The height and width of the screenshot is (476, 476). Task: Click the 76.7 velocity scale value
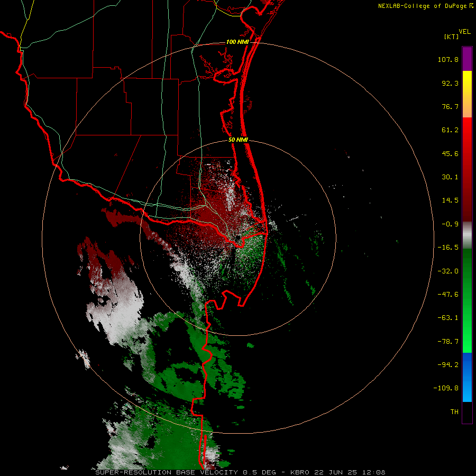(x=450, y=106)
